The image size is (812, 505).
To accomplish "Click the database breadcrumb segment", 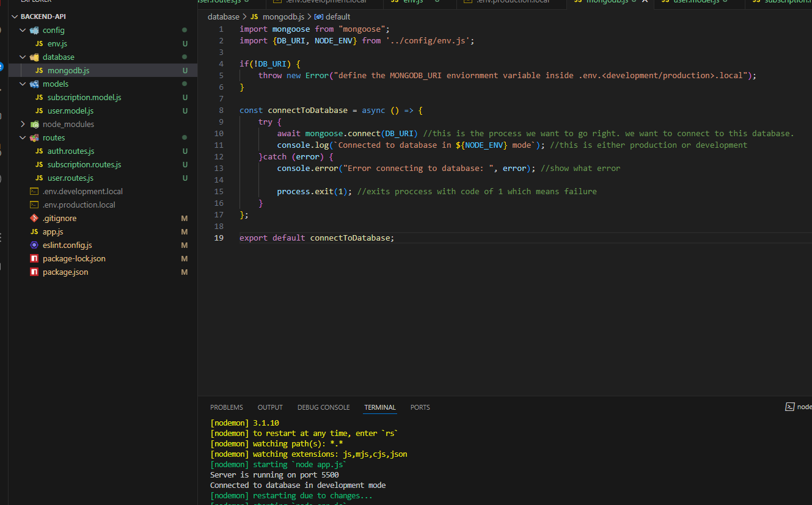I will [224, 16].
